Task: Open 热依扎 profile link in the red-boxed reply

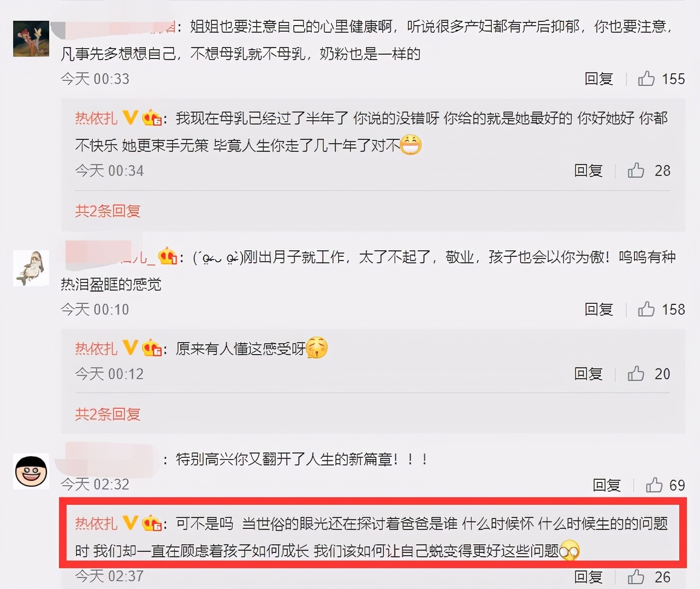Action: coord(96,523)
